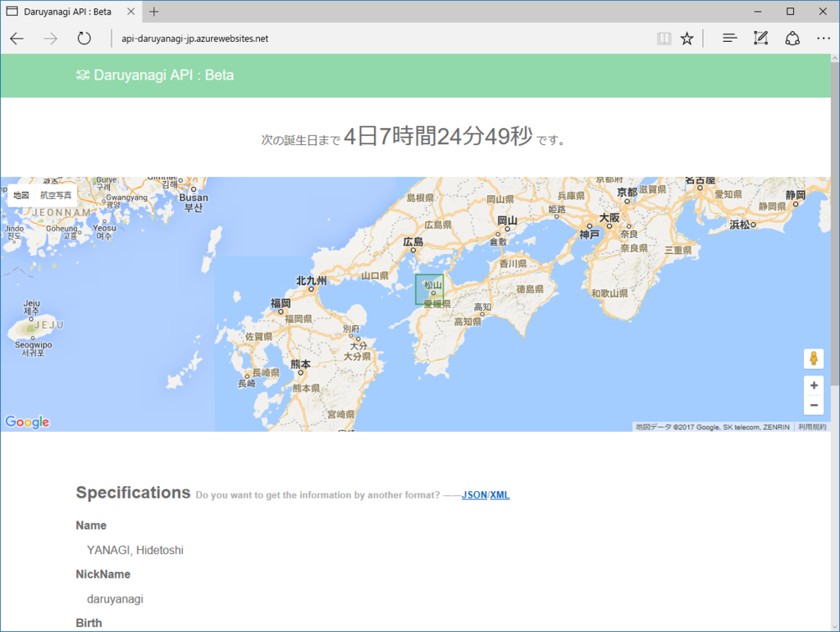Zoom out the map with minus
This screenshot has width=840, height=632.
[x=814, y=405]
